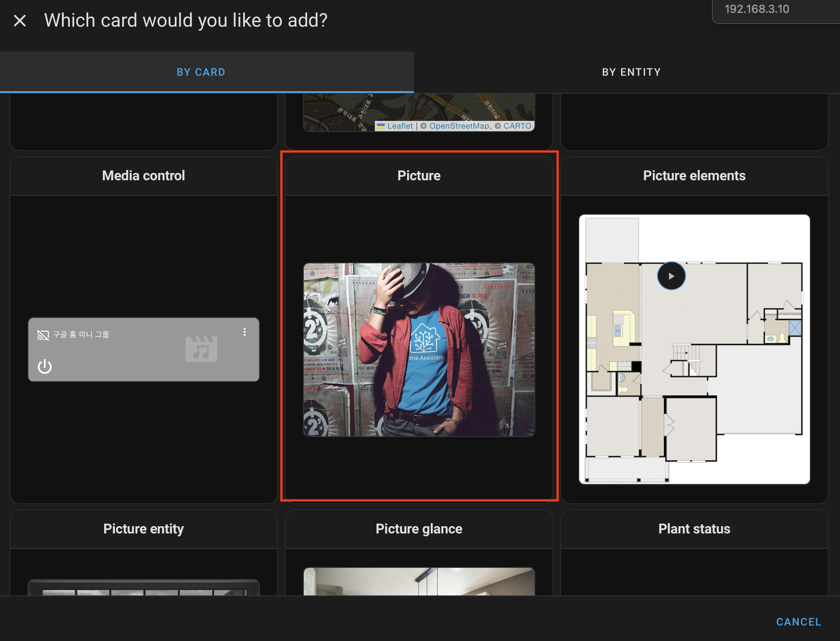Screen dimensions: 840x641
Task: Click the Picture card heading
Action: (x=419, y=176)
